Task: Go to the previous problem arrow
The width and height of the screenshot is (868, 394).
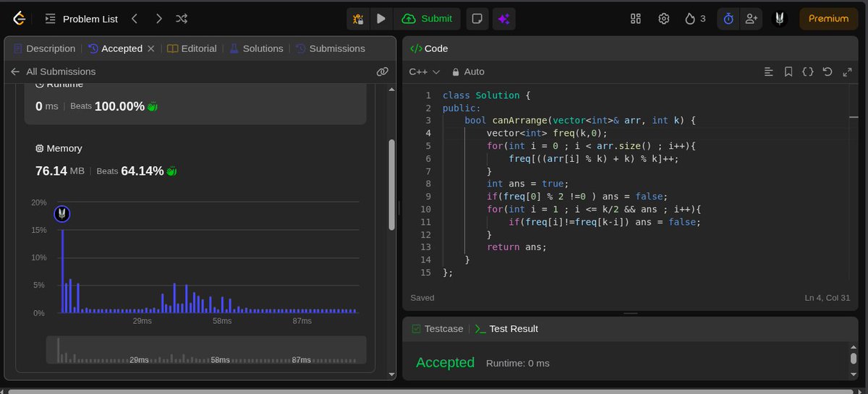Action: pos(135,19)
